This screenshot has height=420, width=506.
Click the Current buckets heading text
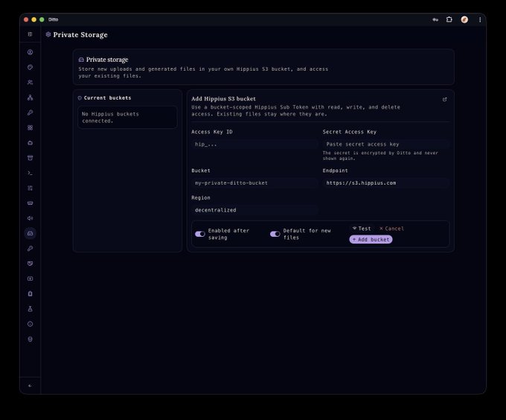point(107,98)
